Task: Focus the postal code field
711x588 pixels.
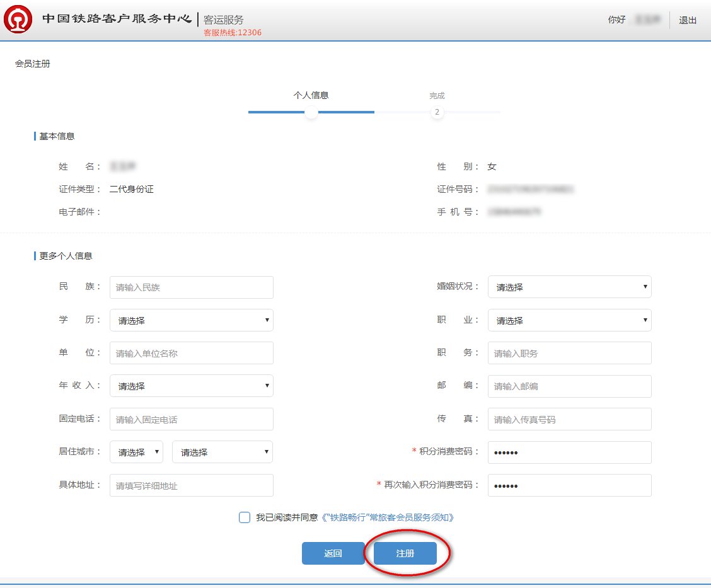Action: [569, 386]
